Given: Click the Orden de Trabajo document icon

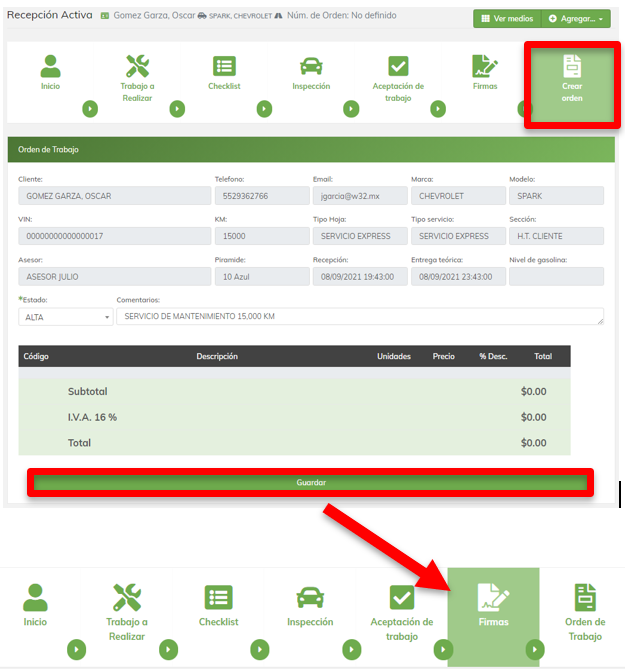Looking at the screenshot, I should pos(585,598).
